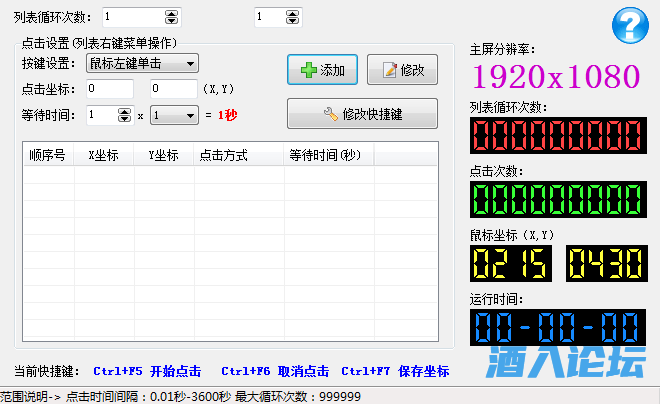This screenshot has height=404, width=660.
Task: Select the 顺序号 column header
Action: coord(48,155)
